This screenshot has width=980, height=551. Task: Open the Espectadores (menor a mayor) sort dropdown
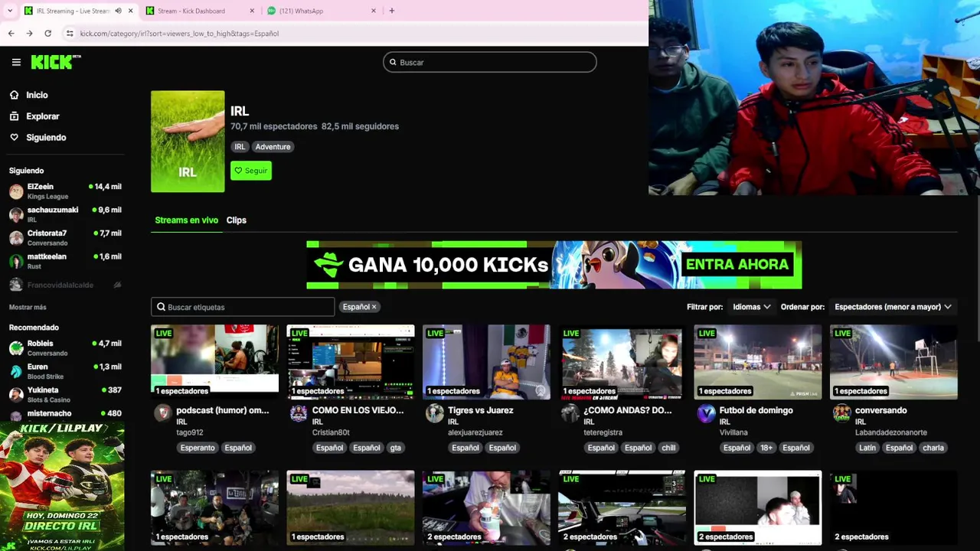[x=893, y=307]
